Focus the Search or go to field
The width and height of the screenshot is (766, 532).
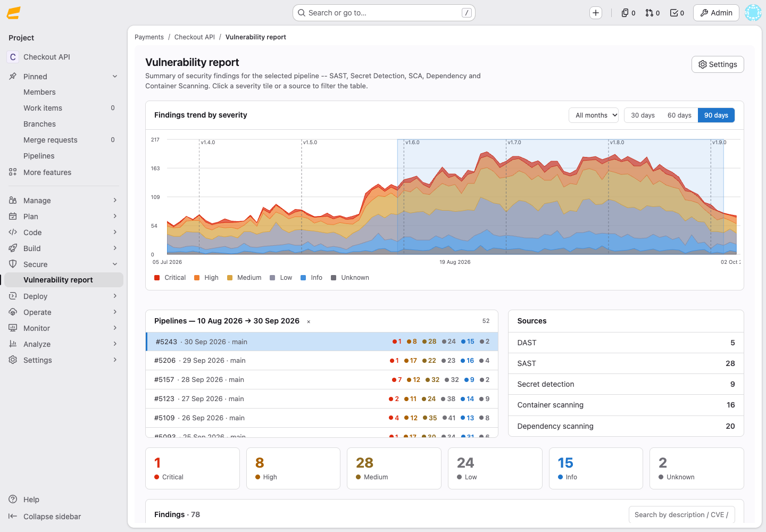384,13
